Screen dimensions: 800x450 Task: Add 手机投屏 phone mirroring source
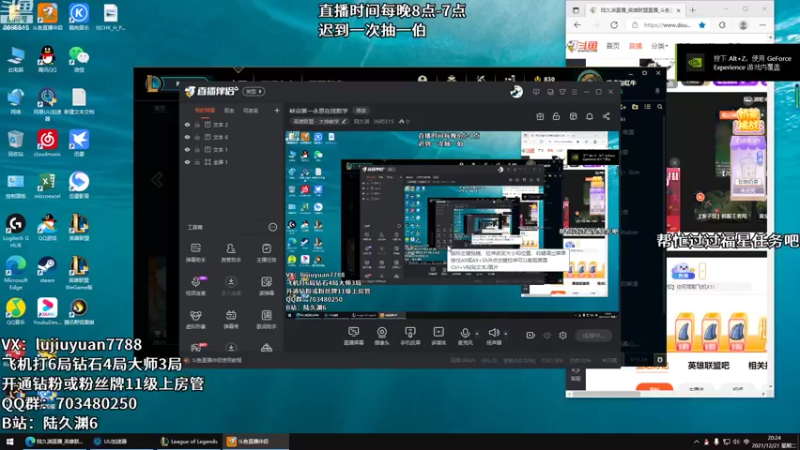pos(410,336)
